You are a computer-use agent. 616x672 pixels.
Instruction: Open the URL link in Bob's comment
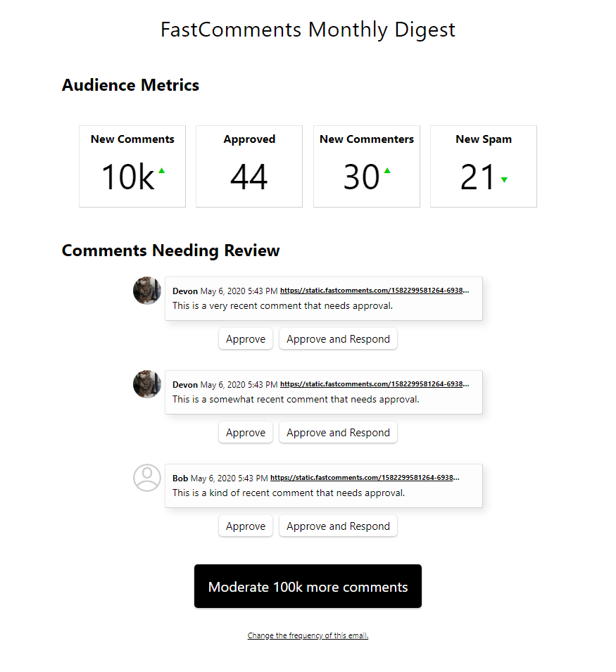364,478
